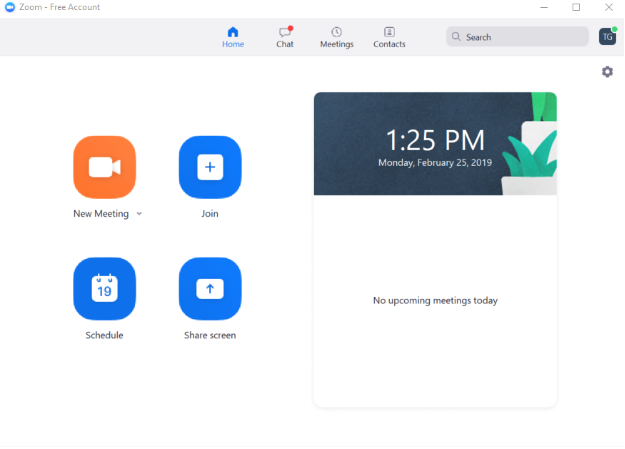This screenshot has width=625, height=449.
Task: Open the Schedule calendar icon
Action: coord(104,289)
